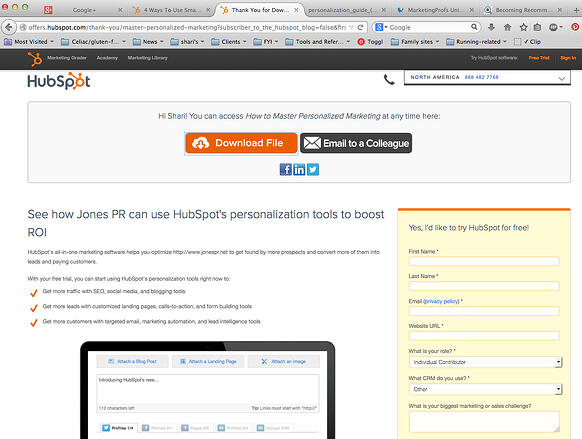Click the Free Trial link
This screenshot has height=439, width=582.
click(539, 58)
